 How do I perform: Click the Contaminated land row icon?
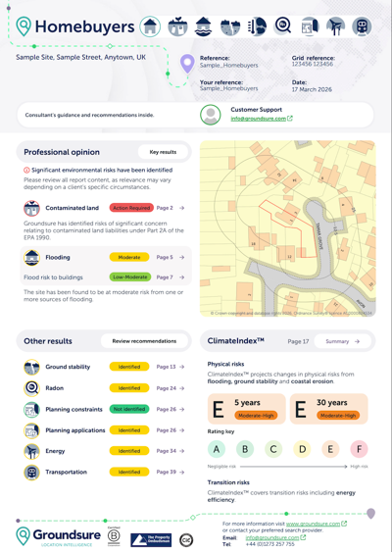[31, 208]
